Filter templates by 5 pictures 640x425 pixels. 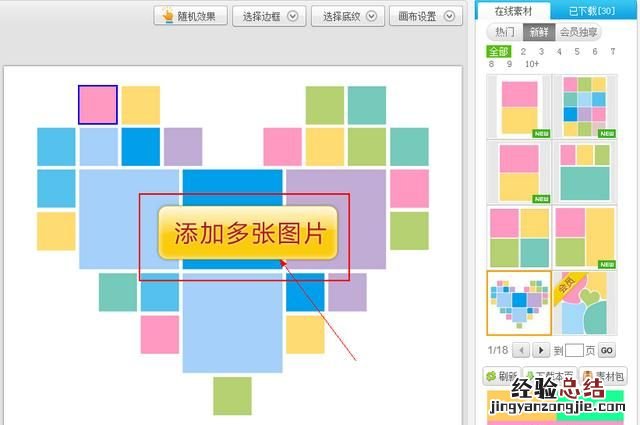click(577, 51)
